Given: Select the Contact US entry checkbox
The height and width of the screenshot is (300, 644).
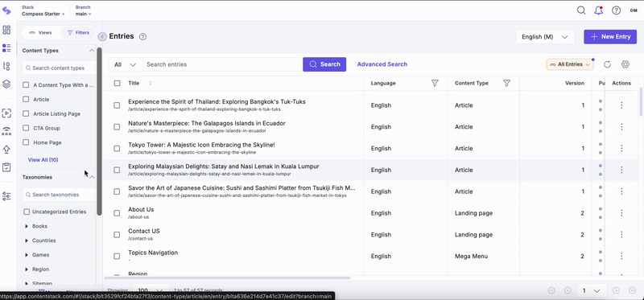Looking at the screenshot, I should click(x=117, y=235).
